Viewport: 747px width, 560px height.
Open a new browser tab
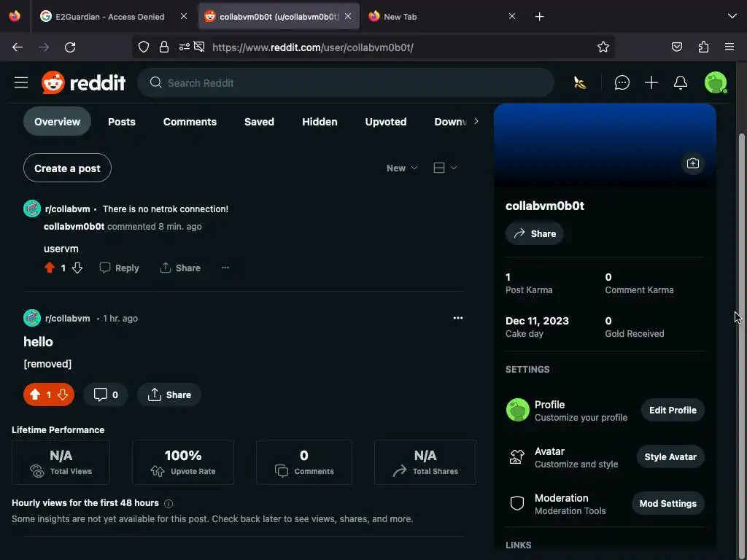[539, 17]
